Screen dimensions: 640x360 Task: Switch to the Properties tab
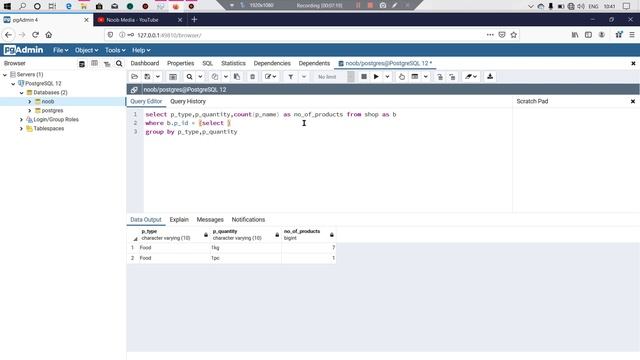[180, 63]
